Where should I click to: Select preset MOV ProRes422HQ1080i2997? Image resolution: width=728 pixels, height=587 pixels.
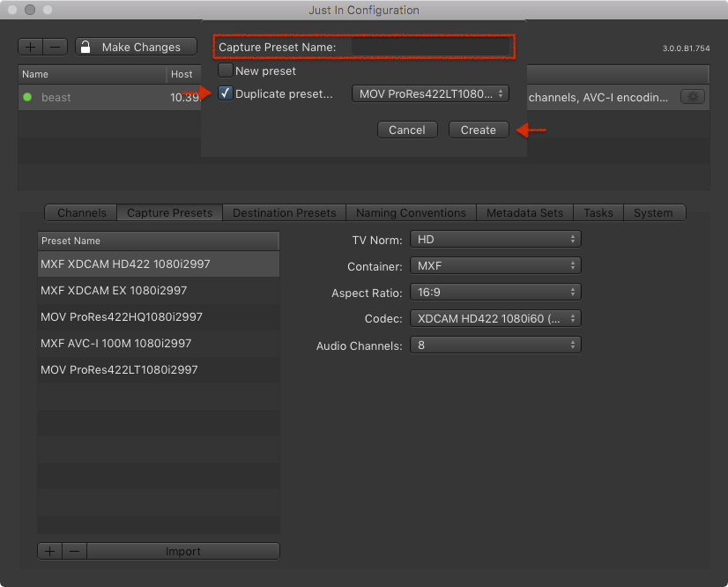point(159,316)
